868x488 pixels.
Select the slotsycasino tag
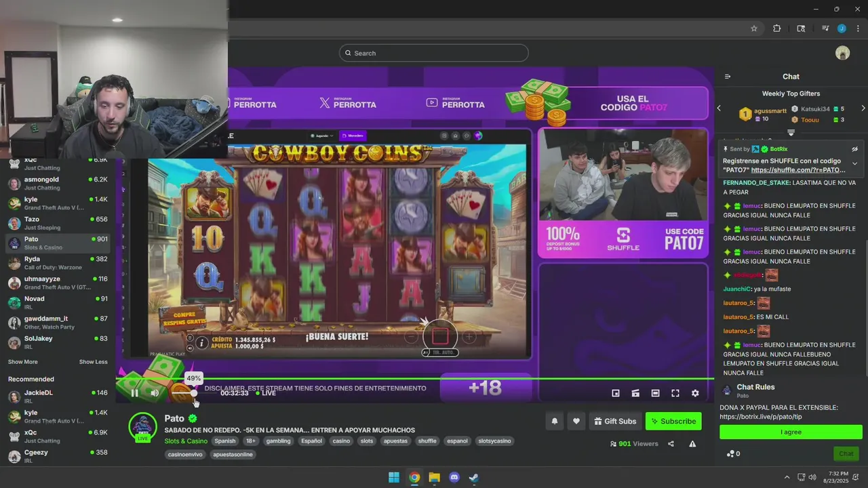tap(494, 441)
